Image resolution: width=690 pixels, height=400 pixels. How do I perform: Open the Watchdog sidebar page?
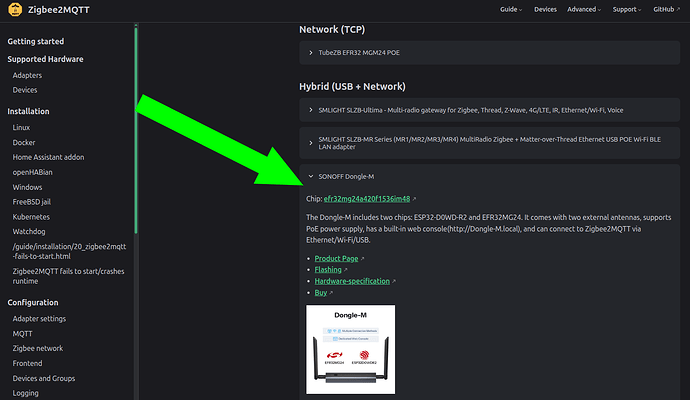(29, 231)
